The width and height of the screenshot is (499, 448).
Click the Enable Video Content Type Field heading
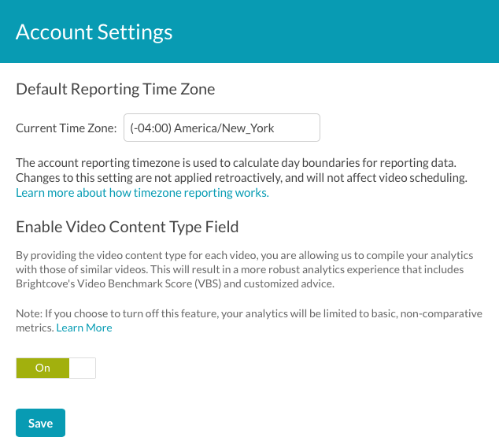128,227
